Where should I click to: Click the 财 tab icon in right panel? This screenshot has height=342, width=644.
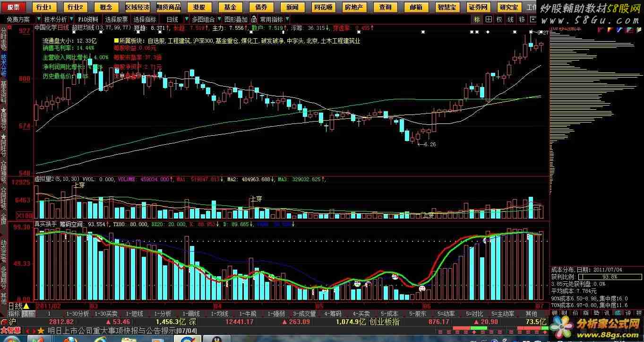click(x=565, y=313)
